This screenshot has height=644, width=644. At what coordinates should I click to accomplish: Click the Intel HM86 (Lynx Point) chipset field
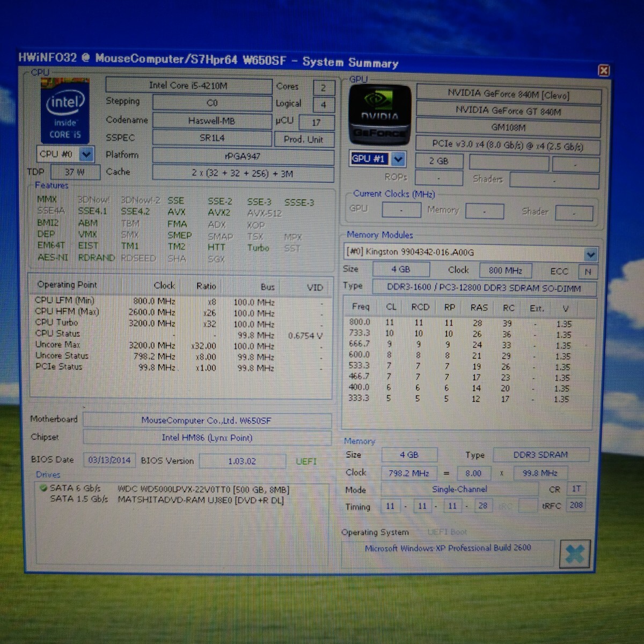pyautogui.click(x=207, y=437)
